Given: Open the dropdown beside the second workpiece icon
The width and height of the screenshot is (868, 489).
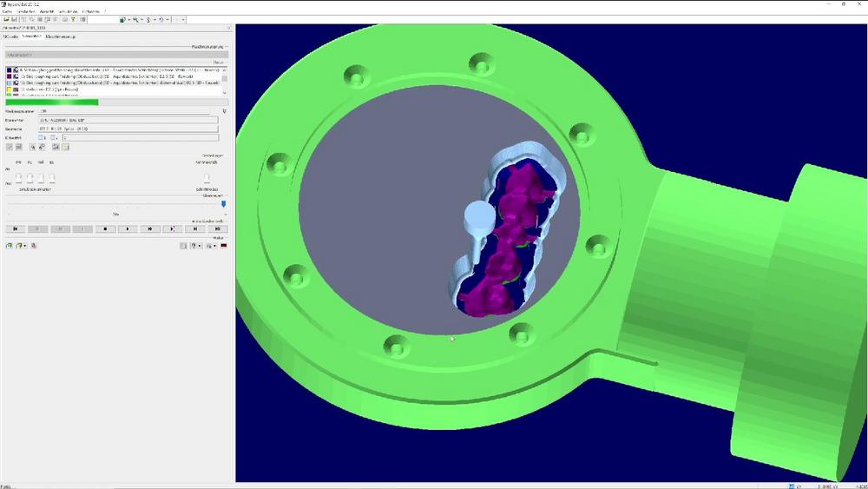Looking at the screenshot, I should (26, 246).
